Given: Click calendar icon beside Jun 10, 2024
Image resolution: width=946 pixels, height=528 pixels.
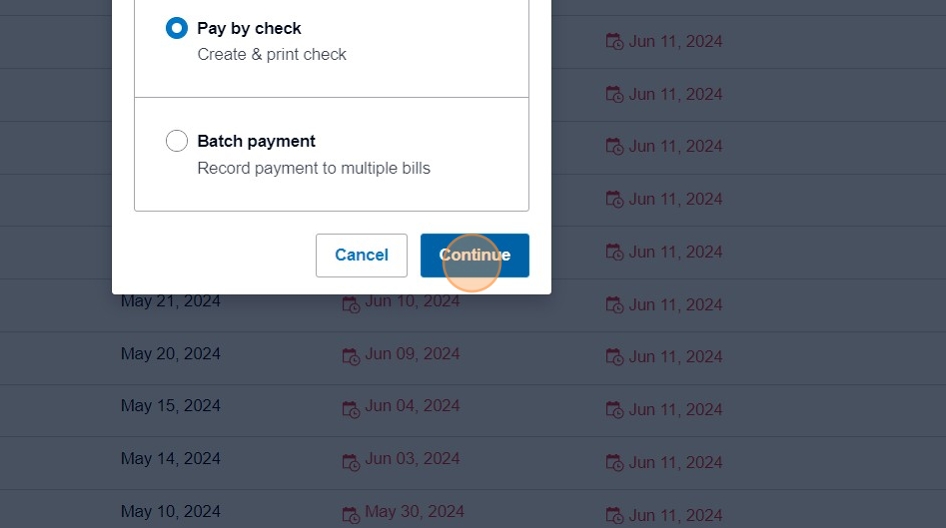Looking at the screenshot, I should pos(351,303).
